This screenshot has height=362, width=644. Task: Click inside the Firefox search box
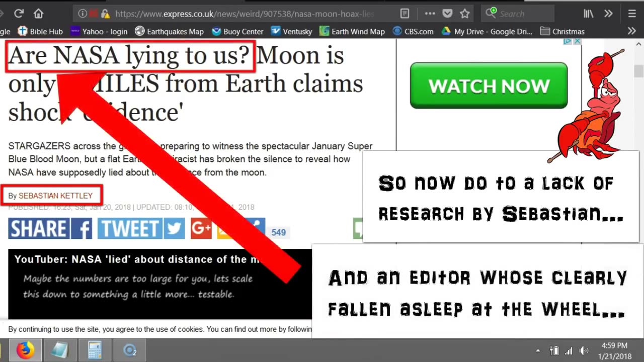(x=518, y=14)
